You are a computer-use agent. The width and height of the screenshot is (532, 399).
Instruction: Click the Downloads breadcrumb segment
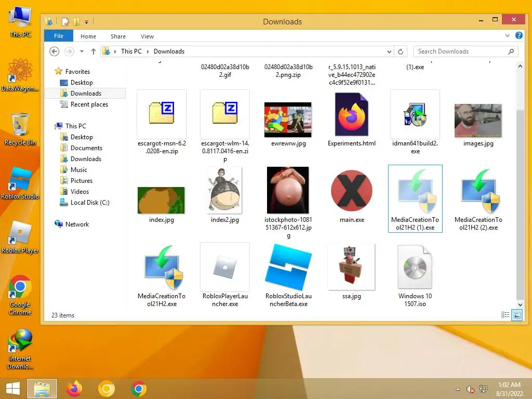pyautogui.click(x=169, y=51)
